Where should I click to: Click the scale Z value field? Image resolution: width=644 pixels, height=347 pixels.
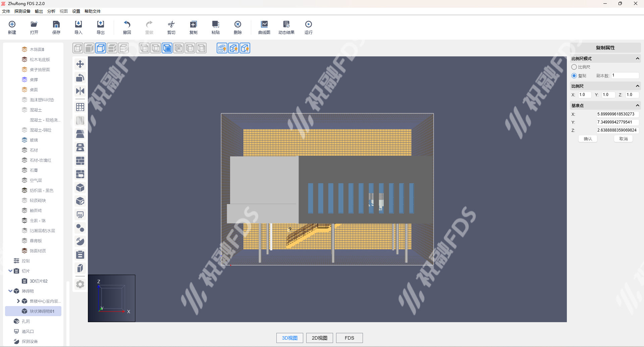tap(632, 95)
